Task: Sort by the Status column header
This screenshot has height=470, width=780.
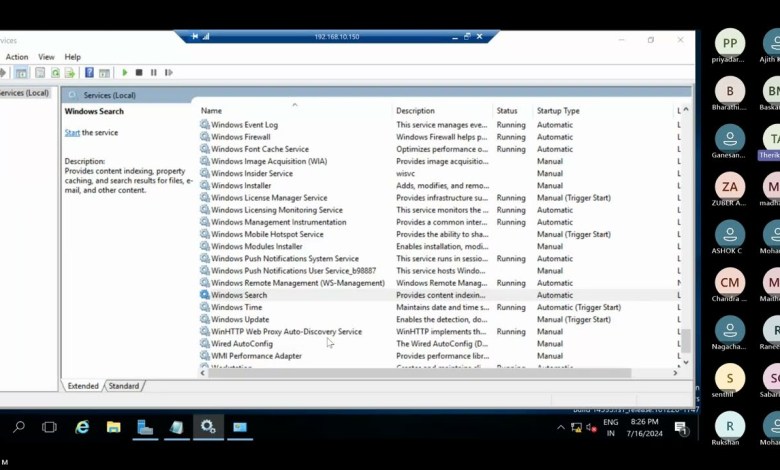Action: coord(507,110)
